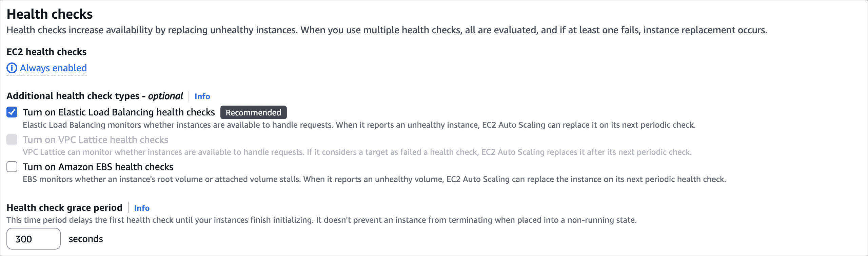Image resolution: width=868 pixels, height=256 pixels.
Task: Open Info link for Health check grace period
Action: (142, 208)
